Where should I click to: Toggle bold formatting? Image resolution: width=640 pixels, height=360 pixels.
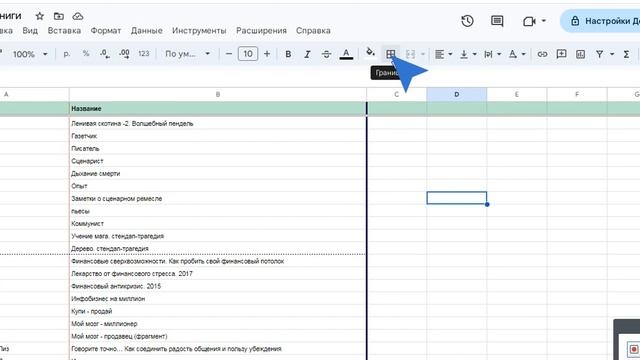click(x=288, y=54)
